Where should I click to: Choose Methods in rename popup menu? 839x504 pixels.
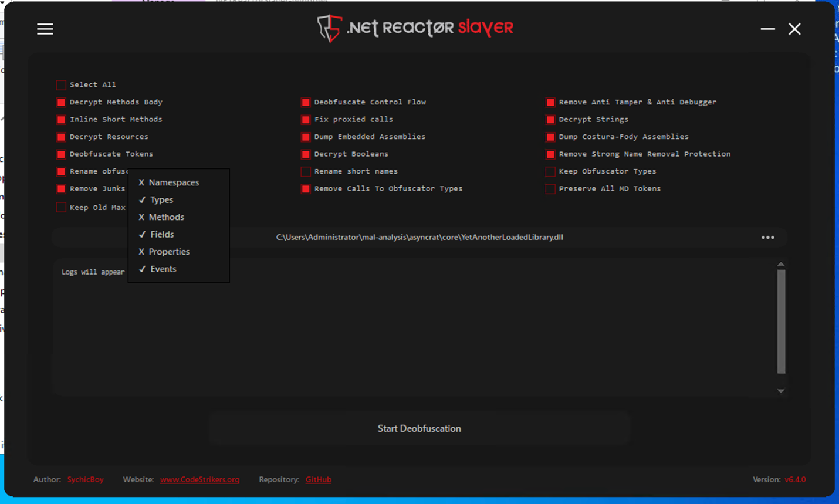pos(178,217)
